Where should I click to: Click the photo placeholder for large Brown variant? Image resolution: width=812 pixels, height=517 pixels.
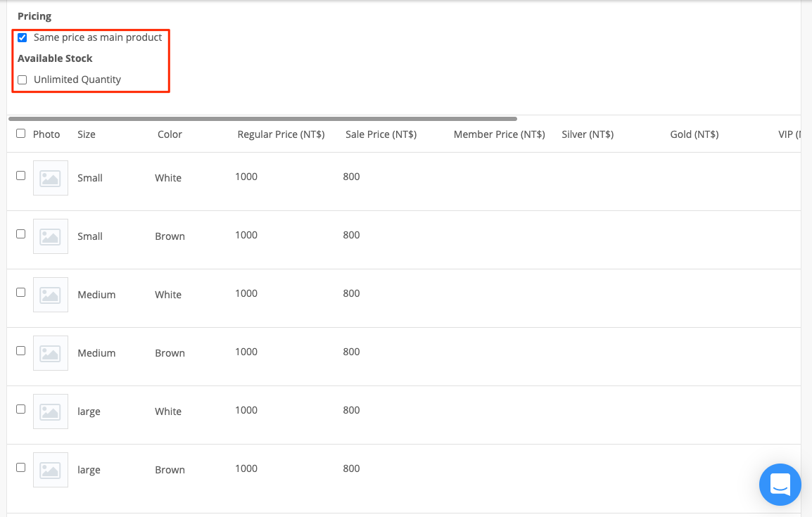coord(50,470)
